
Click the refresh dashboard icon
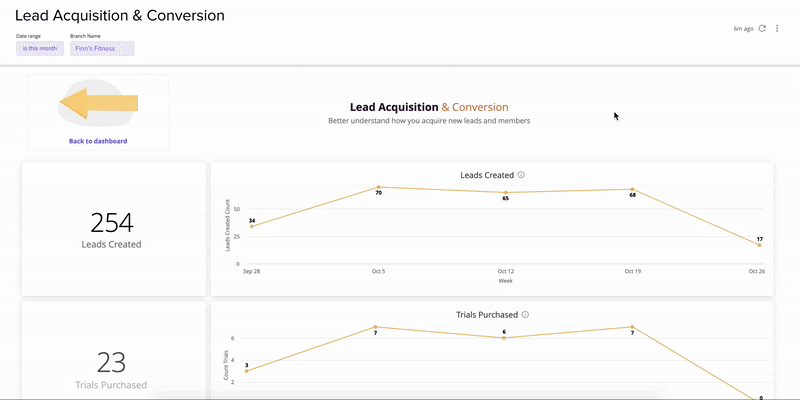pyautogui.click(x=763, y=29)
